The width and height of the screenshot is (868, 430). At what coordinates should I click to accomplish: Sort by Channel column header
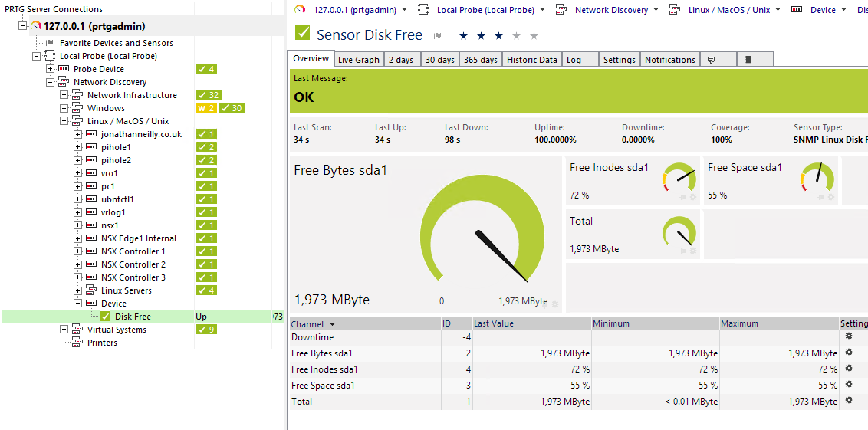click(x=365, y=323)
